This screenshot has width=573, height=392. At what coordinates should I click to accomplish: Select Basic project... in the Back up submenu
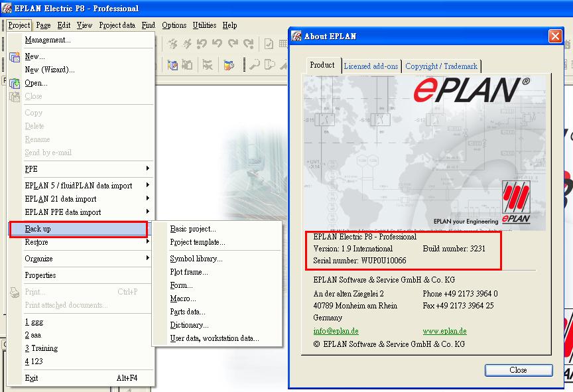pyautogui.click(x=217, y=229)
